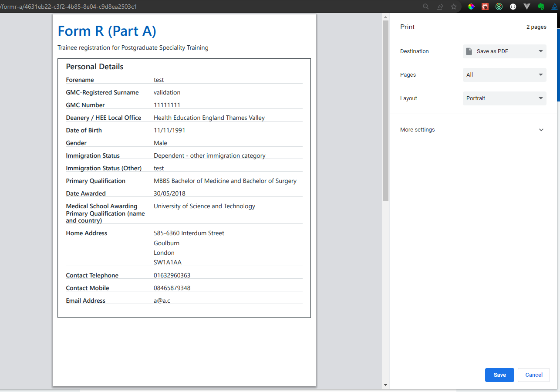
Task: Cancel the print dialog
Action: coord(533,375)
